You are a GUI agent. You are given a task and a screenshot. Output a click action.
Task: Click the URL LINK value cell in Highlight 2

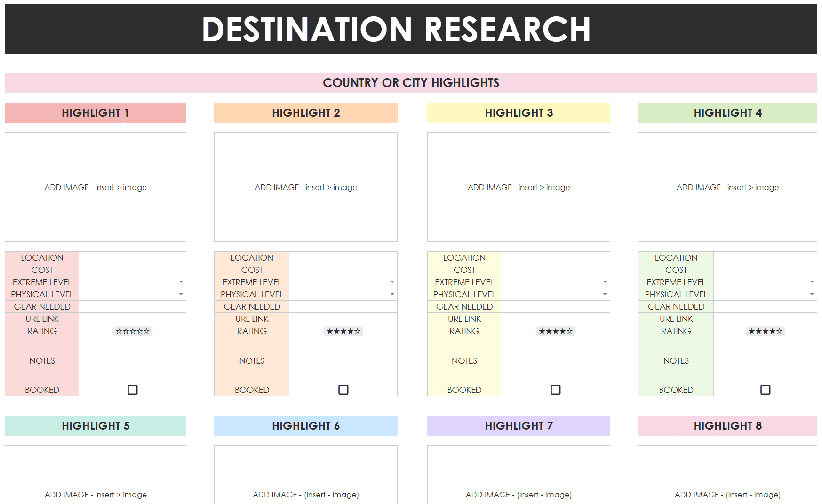coord(343,319)
